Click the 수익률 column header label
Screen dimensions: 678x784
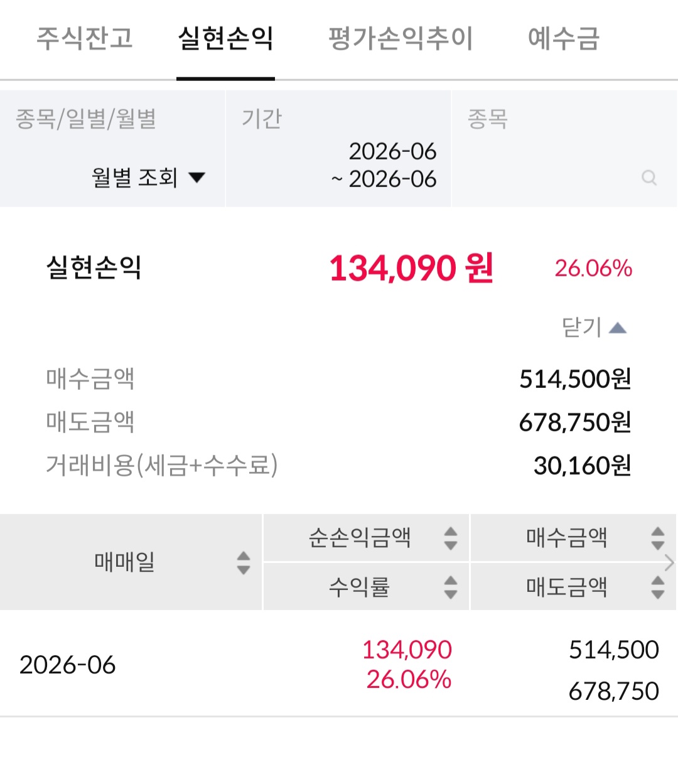[359, 587]
